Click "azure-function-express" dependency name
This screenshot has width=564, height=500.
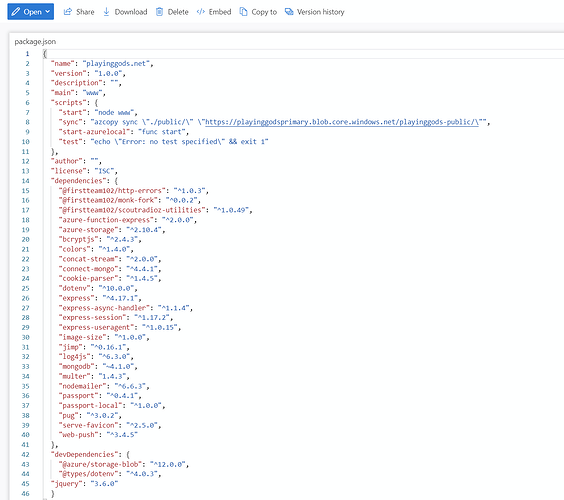click(x=106, y=220)
